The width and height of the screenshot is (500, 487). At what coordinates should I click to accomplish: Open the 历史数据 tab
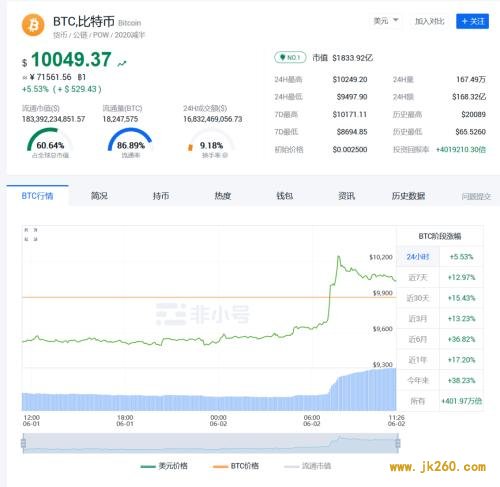(x=408, y=196)
